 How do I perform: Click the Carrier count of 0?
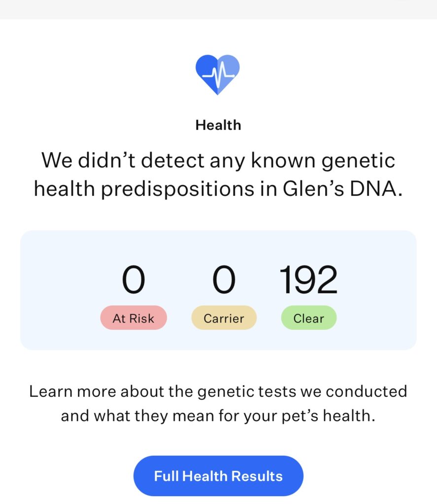point(224,280)
